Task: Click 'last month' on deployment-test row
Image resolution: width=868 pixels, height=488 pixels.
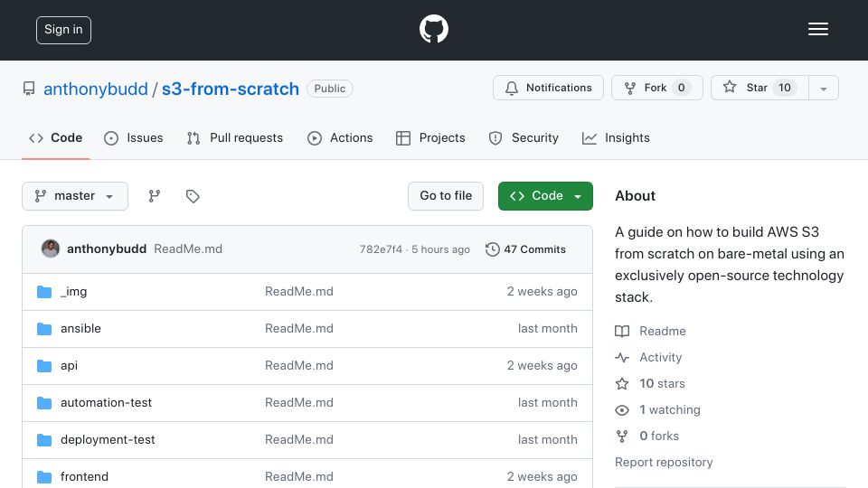Action: tap(548, 440)
